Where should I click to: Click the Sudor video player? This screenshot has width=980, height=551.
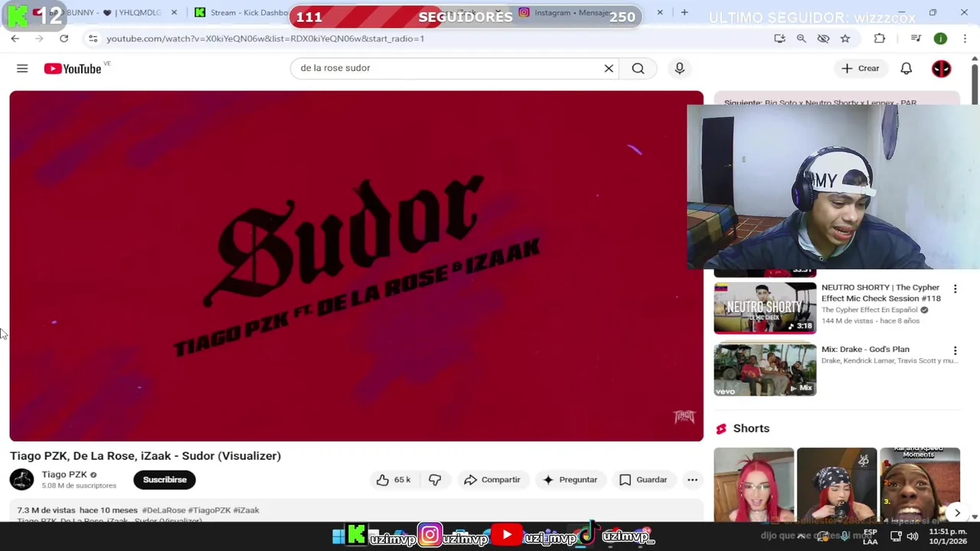click(x=356, y=266)
